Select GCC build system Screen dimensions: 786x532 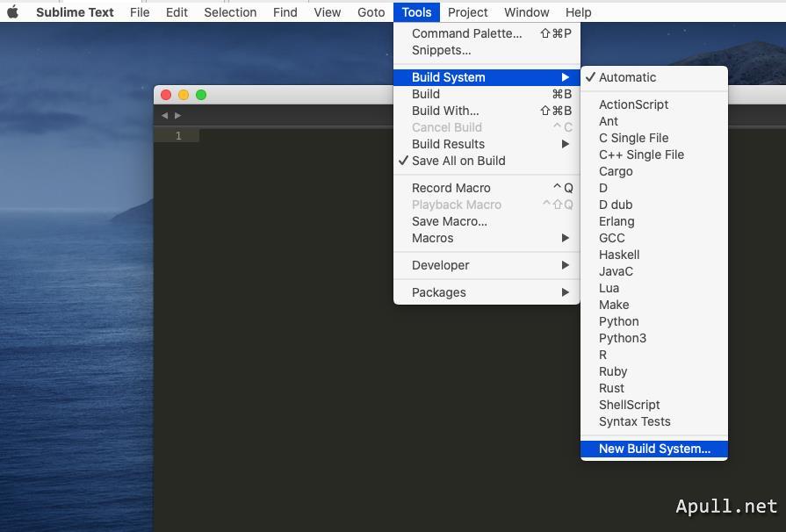point(654,238)
